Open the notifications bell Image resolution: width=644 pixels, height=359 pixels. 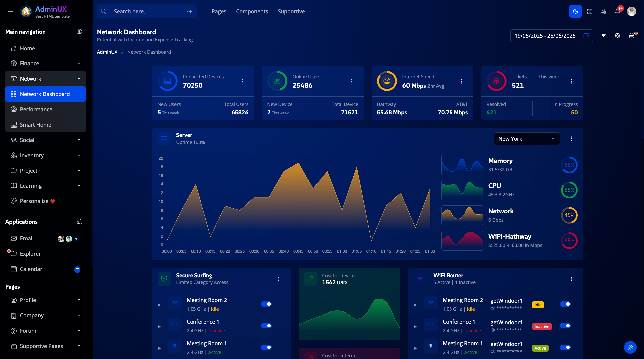coord(617,11)
